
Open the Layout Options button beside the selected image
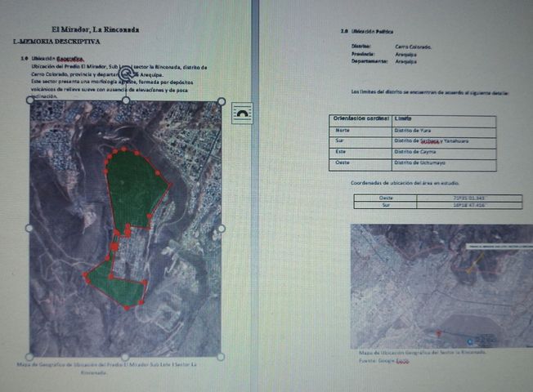242,114
